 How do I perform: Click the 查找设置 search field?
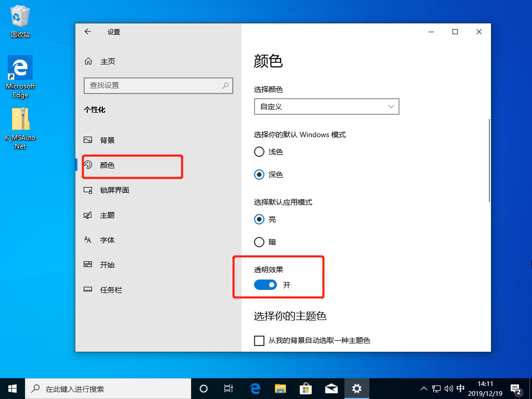click(x=158, y=85)
